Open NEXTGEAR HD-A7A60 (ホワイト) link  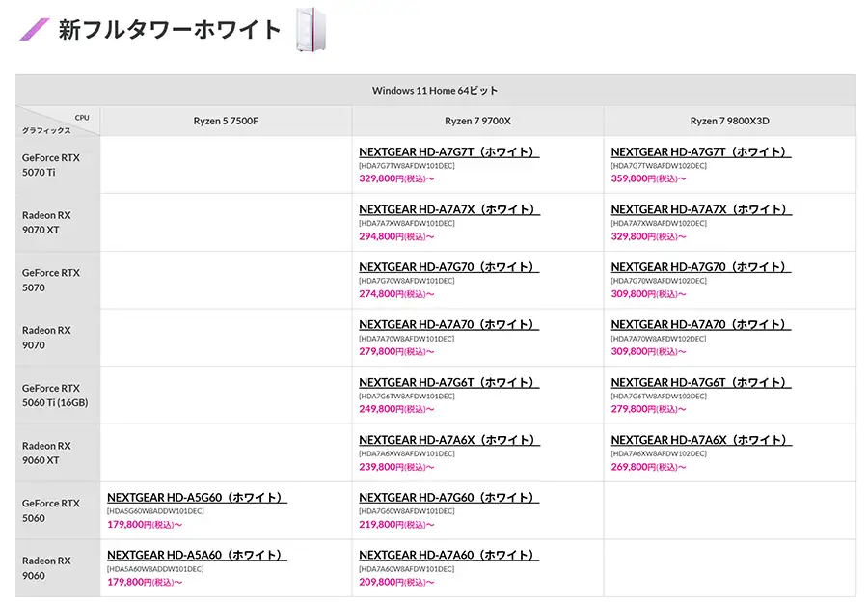[x=448, y=556]
